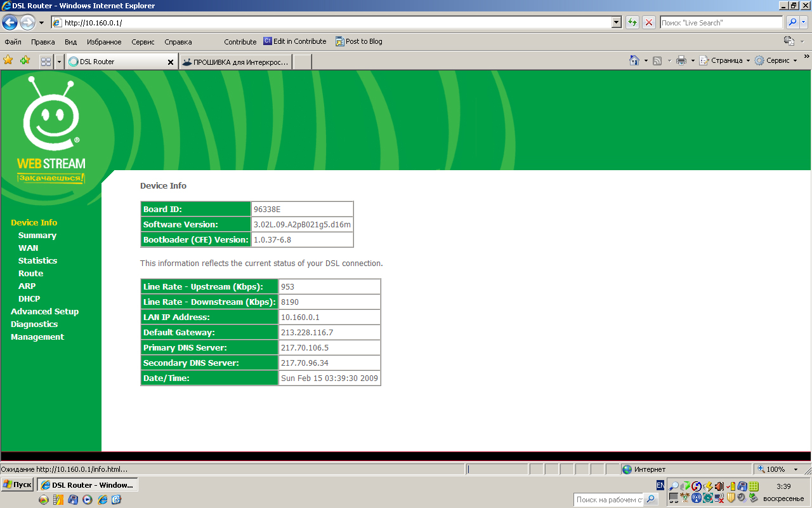
Task: Open the Print dropdown arrow
Action: pyautogui.click(x=693, y=61)
